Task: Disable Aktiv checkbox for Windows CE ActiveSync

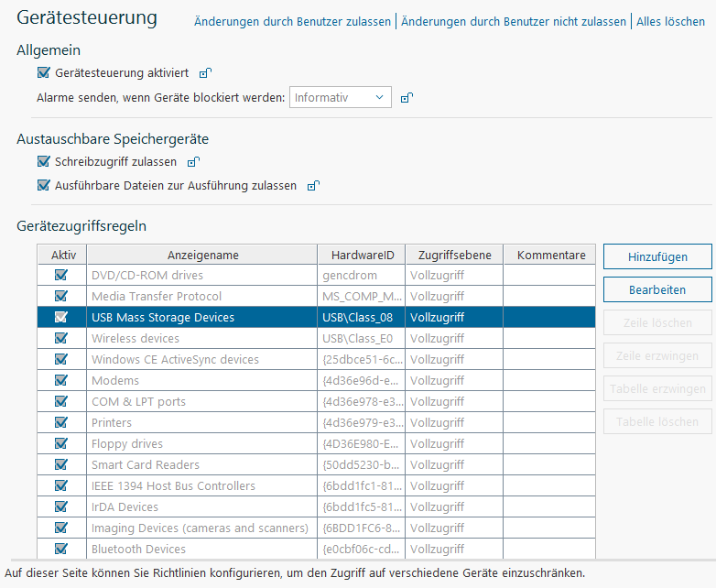Action: [60, 359]
